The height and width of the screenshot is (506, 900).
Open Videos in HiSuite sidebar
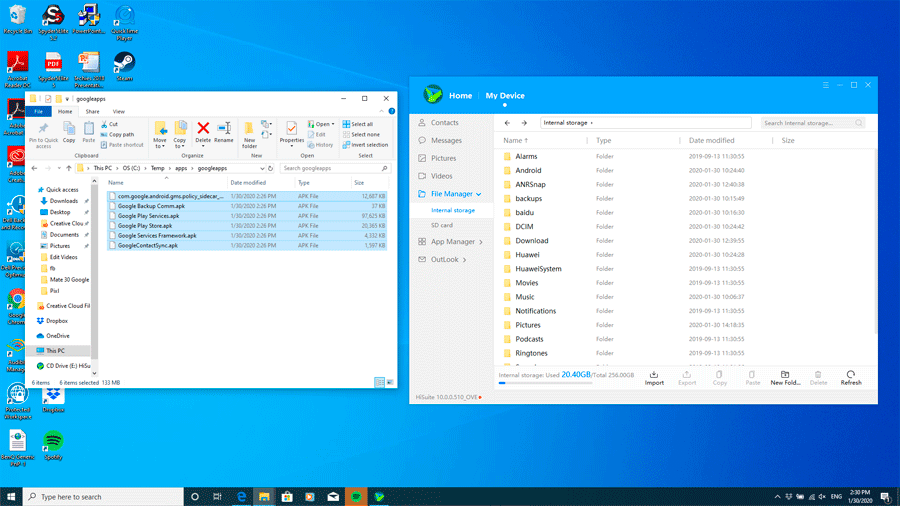(441, 176)
